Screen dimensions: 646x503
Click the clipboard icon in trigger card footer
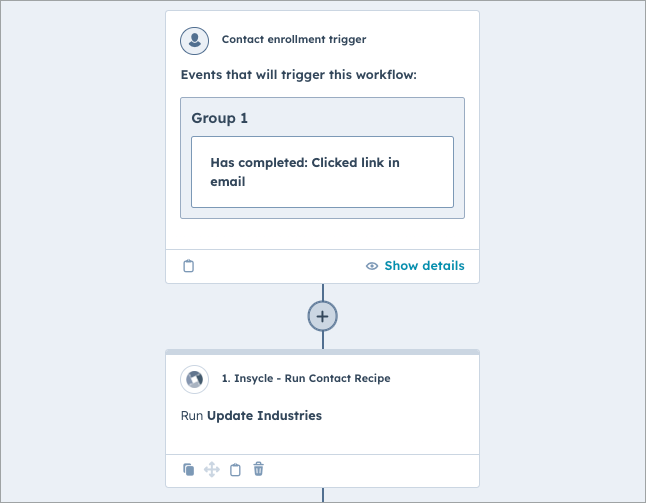click(x=189, y=266)
